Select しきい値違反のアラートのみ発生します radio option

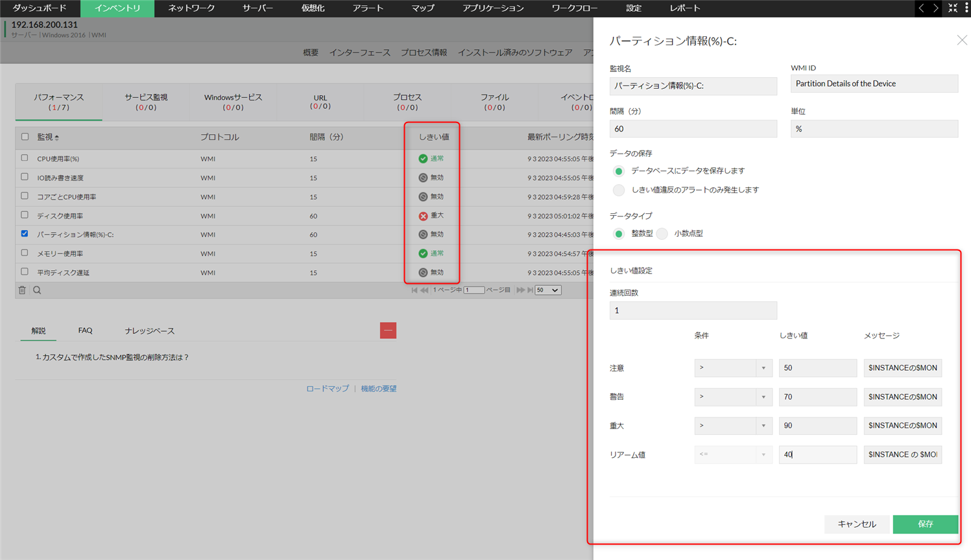(619, 190)
